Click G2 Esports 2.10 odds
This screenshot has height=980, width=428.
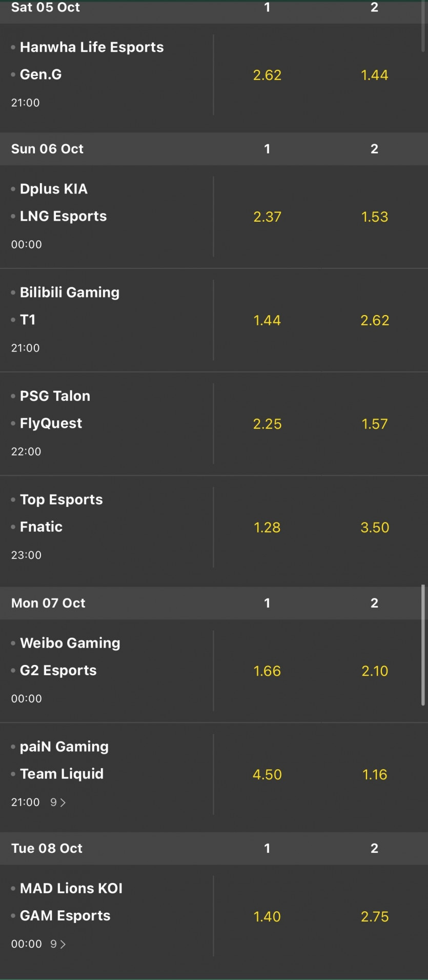click(x=375, y=671)
